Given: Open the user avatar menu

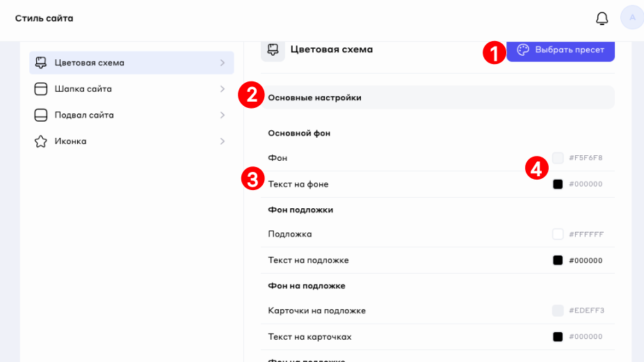Looking at the screenshot, I should 632,18.
